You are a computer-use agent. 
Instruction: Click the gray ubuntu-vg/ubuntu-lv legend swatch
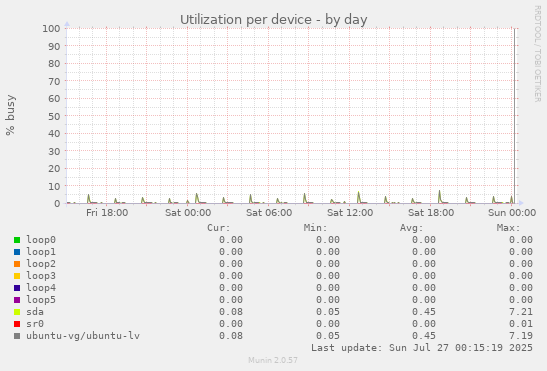[17, 336]
